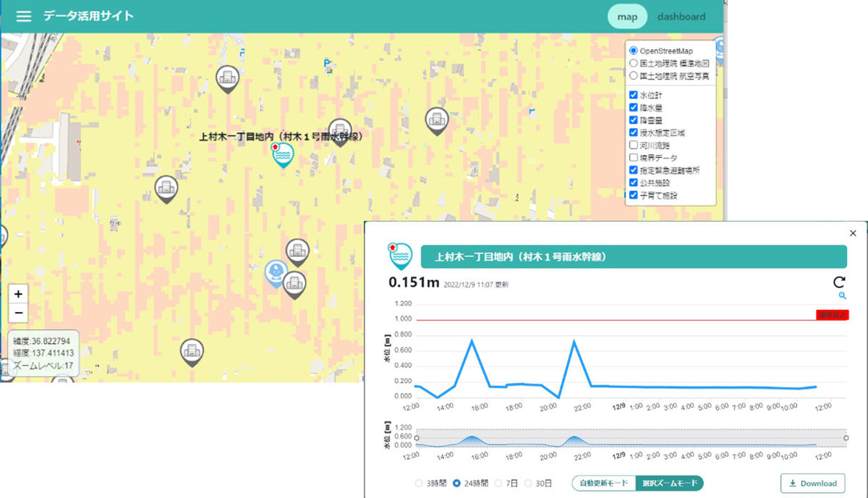Click the blue childcare facility marker
Screen dimensions: 868x498
point(276,274)
